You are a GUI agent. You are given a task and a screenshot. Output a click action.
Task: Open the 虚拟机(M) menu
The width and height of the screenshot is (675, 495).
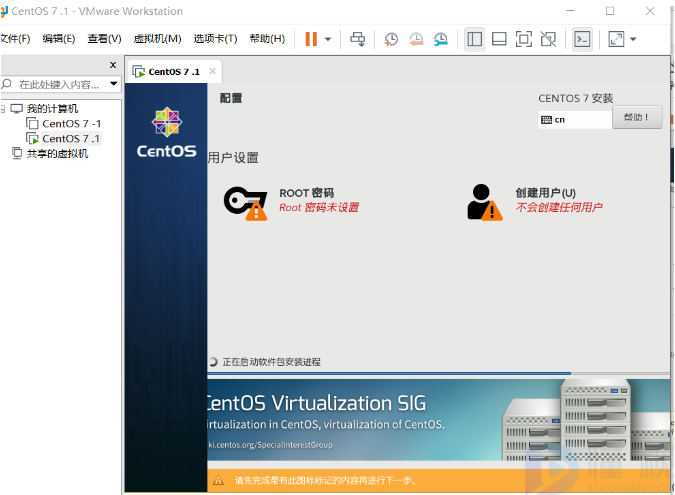click(157, 39)
